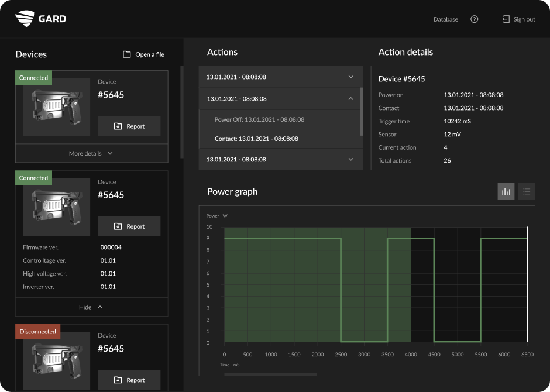
Task: Click the Sign out button
Action: click(518, 19)
